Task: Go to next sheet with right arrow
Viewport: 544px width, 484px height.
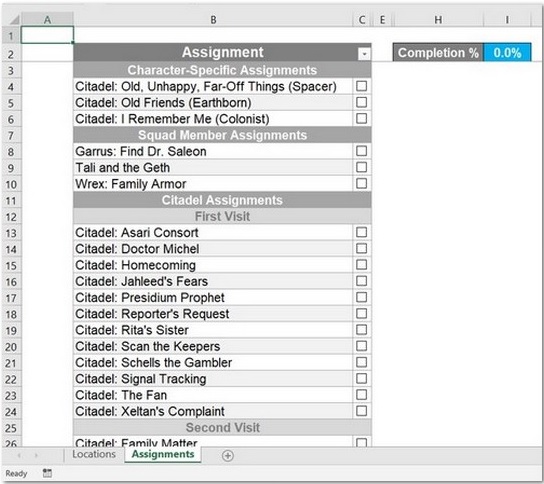Action: pyautogui.click(x=36, y=455)
